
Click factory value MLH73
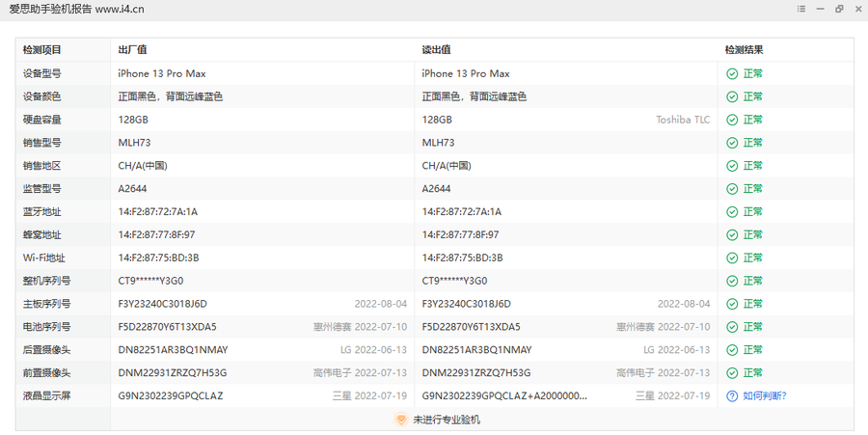(134, 143)
